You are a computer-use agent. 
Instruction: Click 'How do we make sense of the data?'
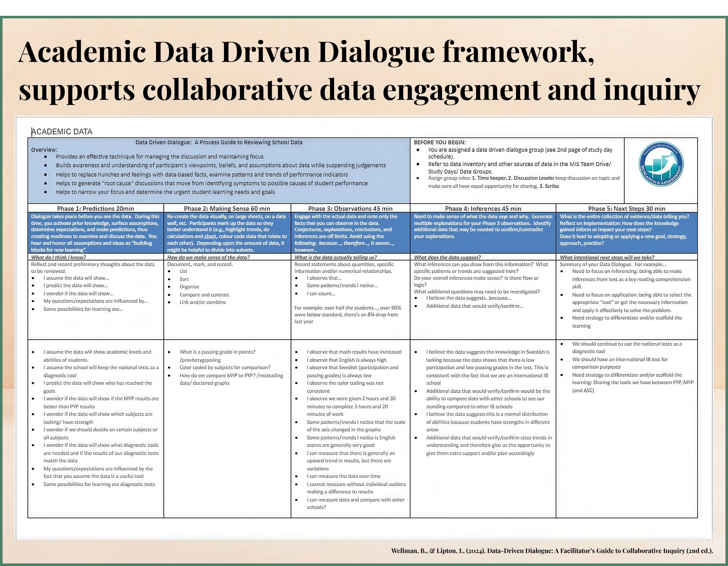coord(208,257)
